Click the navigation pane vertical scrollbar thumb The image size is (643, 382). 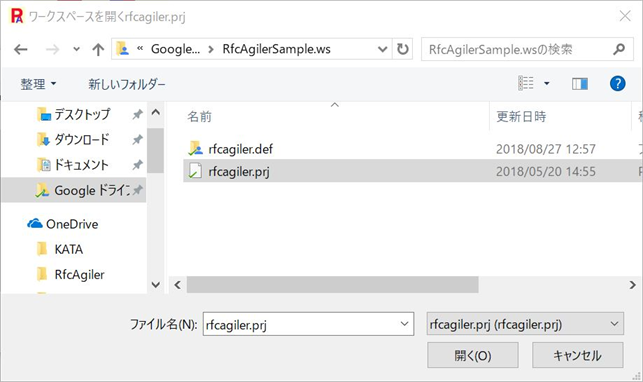pyautogui.click(x=156, y=150)
